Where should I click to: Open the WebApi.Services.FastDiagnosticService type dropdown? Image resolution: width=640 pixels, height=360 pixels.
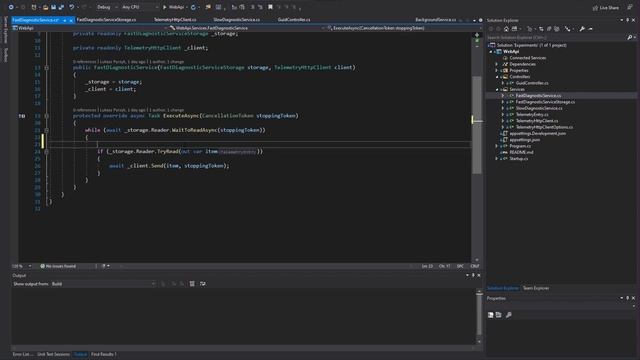(x=247, y=28)
